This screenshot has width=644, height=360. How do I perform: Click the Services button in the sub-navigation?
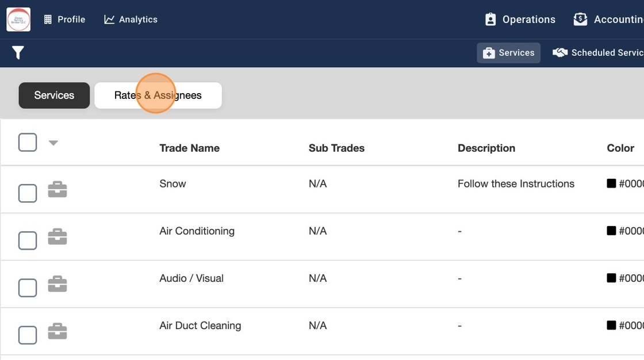pyautogui.click(x=508, y=53)
